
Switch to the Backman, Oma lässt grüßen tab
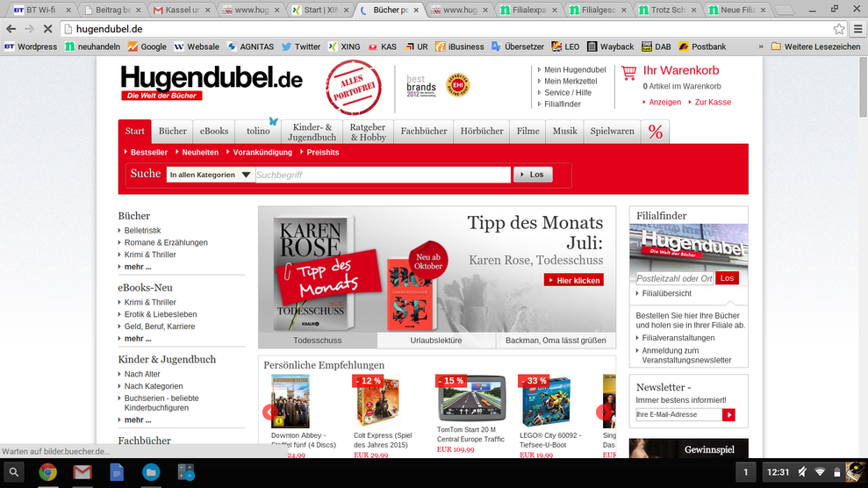point(556,341)
